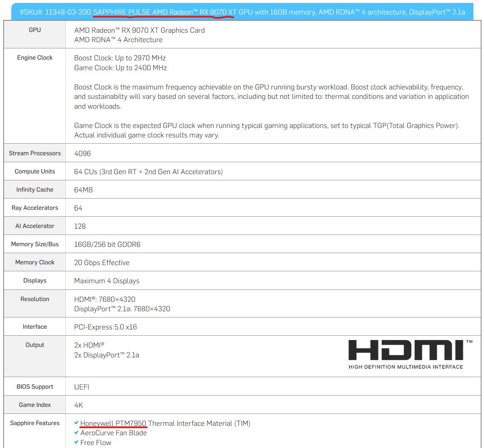Click the 4K game index value

click(x=79, y=405)
